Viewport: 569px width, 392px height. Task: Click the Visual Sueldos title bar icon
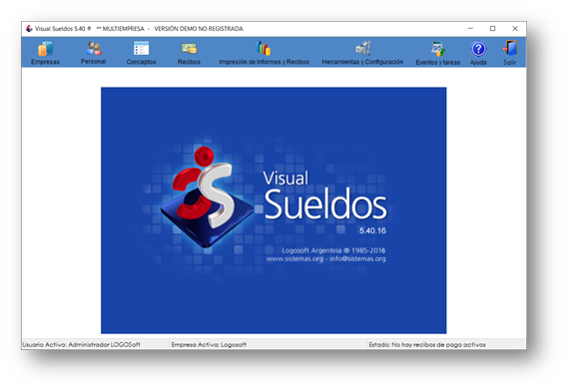(x=29, y=29)
